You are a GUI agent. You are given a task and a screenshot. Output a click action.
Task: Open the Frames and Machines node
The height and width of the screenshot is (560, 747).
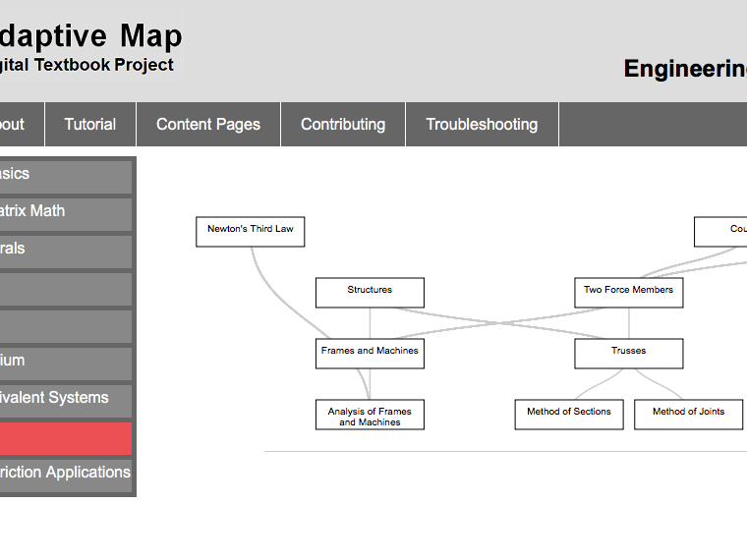(370, 354)
